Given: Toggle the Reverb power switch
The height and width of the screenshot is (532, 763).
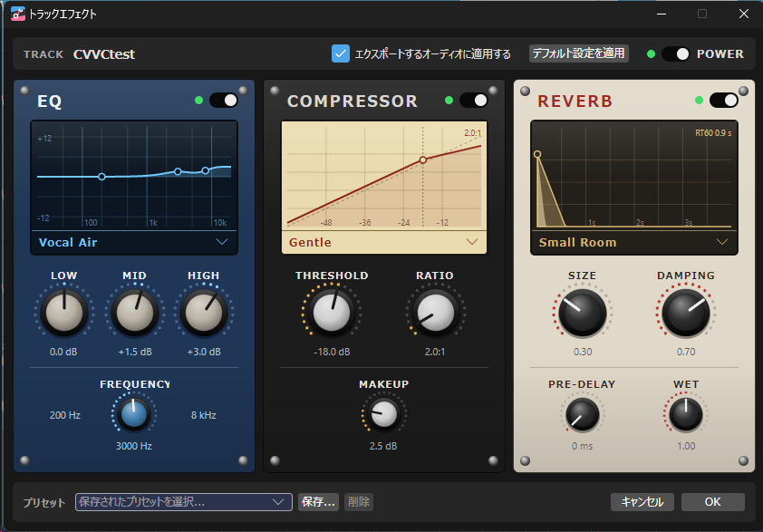Looking at the screenshot, I should pos(724,101).
